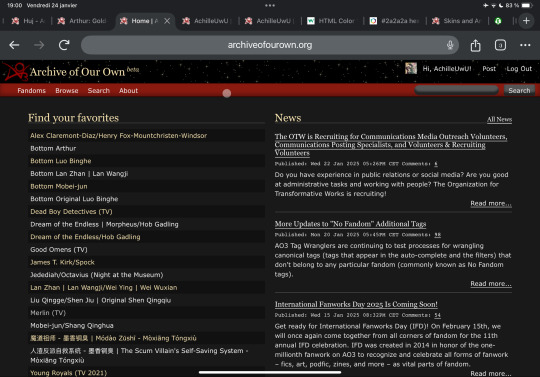Open Bottom Original Luo Binghe tag
Image resolution: width=540 pixels, height=377 pixels.
[74, 199]
